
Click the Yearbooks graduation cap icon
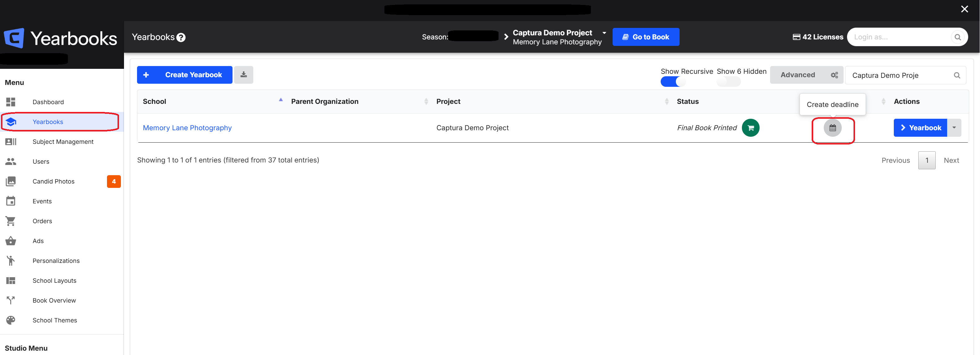click(11, 122)
